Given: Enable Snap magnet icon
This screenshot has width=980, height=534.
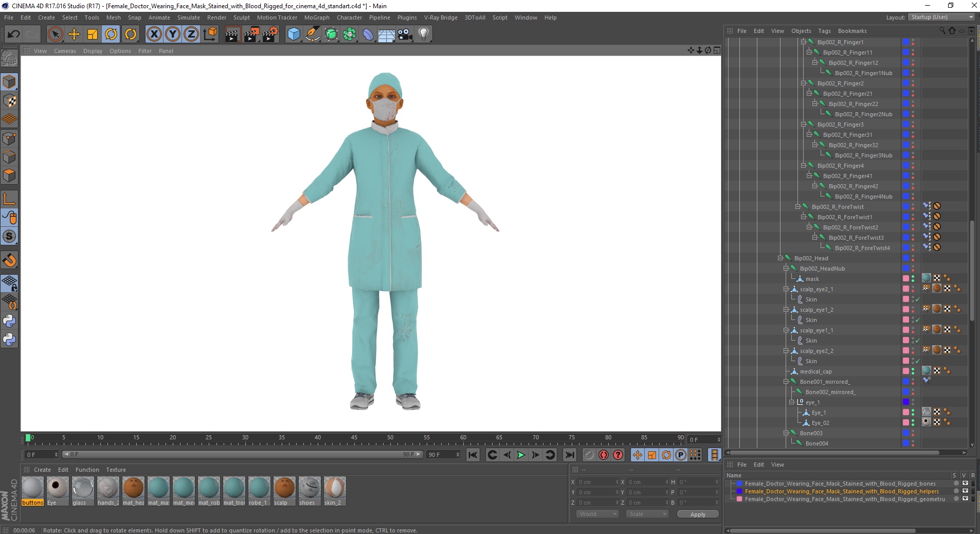Looking at the screenshot, I should point(9,260).
